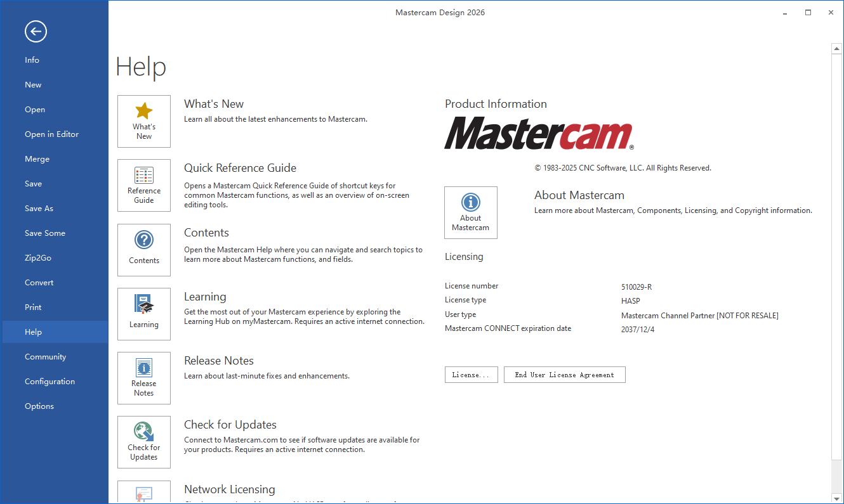Open the End User License Agreement

(x=564, y=375)
